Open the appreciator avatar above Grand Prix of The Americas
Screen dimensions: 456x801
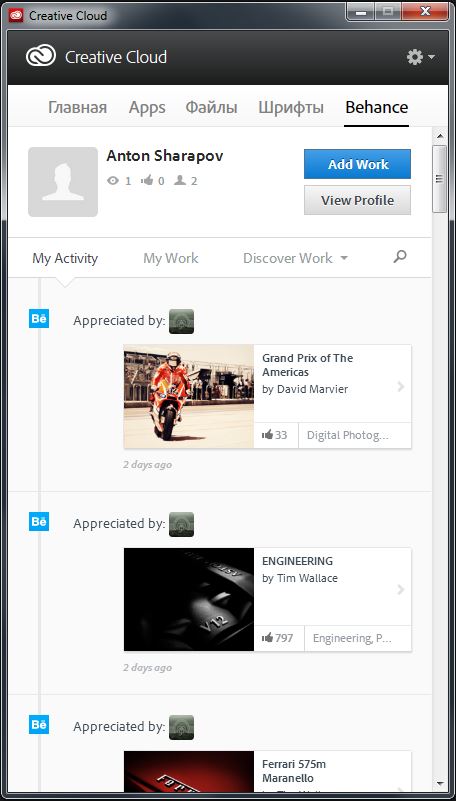(181, 321)
